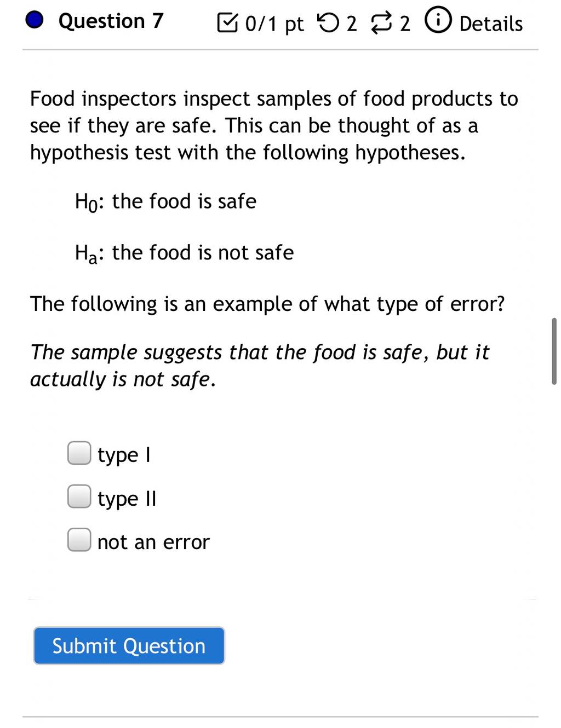Click the null hypothesis H0 line
This screenshot has height=728, width=561.
point(165,202)
